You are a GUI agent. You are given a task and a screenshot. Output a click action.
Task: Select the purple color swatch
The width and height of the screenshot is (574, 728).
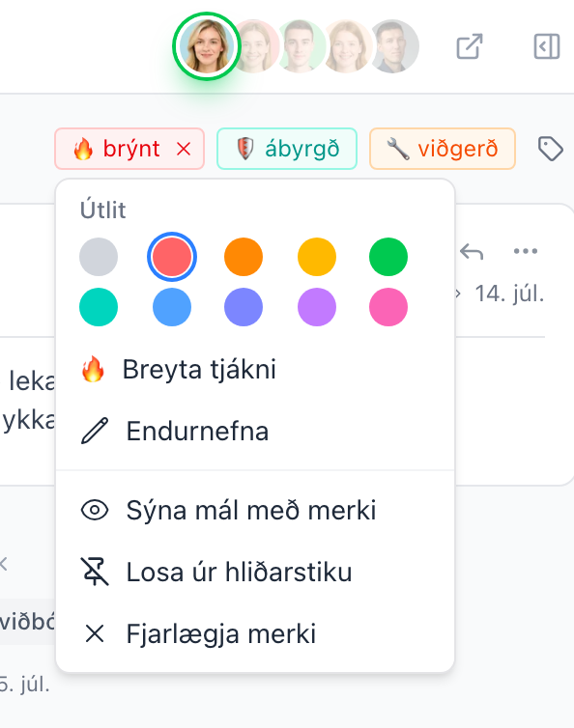click(317, 307)
